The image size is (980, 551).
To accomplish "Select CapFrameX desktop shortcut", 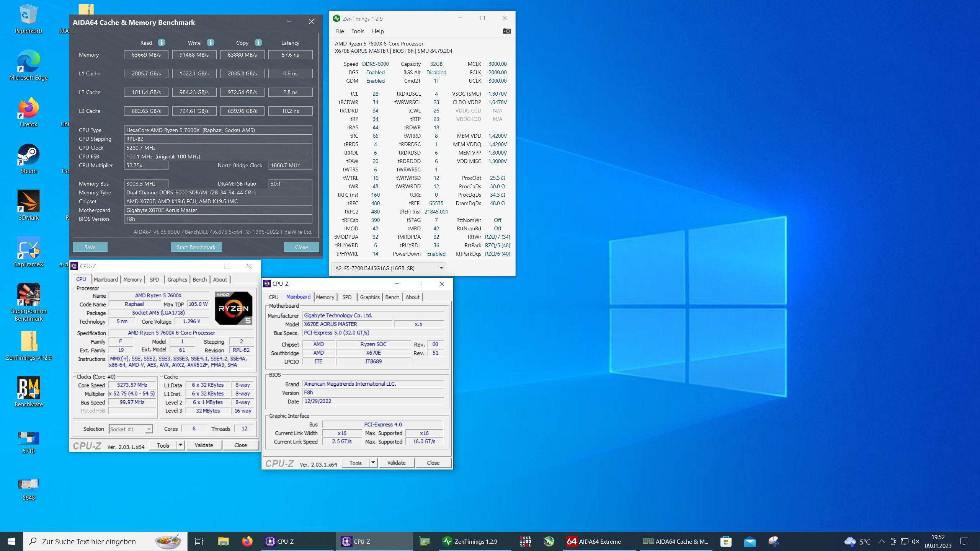I will click(x=28, y=252).
